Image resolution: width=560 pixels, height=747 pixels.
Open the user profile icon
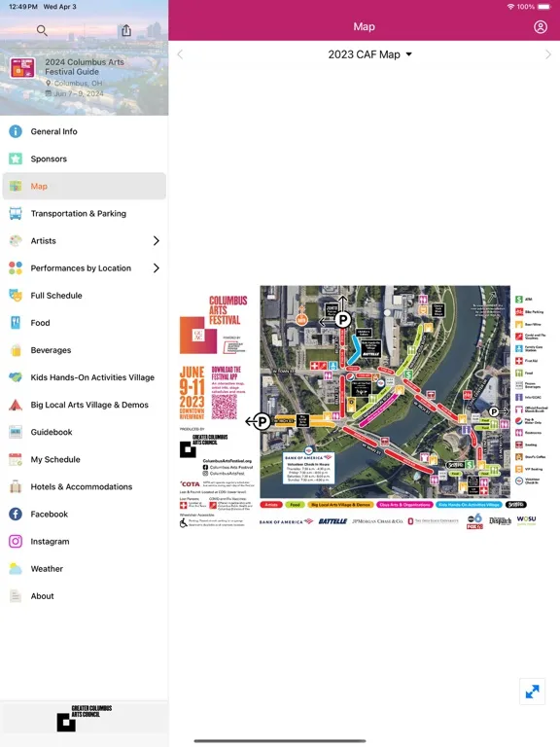click(x=540, y=26)
